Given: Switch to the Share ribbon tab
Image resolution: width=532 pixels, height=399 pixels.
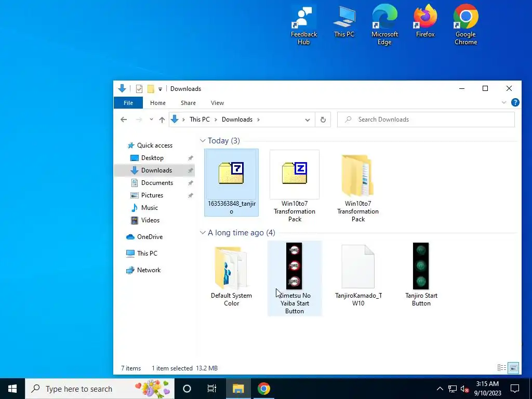Looking at the screenshot, I should point(188,103).
